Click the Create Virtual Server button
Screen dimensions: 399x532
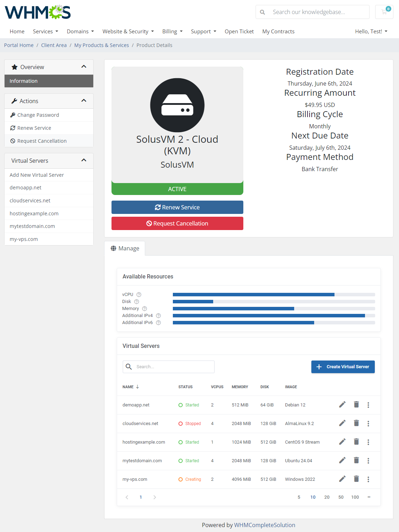click(x=343, y=366)
